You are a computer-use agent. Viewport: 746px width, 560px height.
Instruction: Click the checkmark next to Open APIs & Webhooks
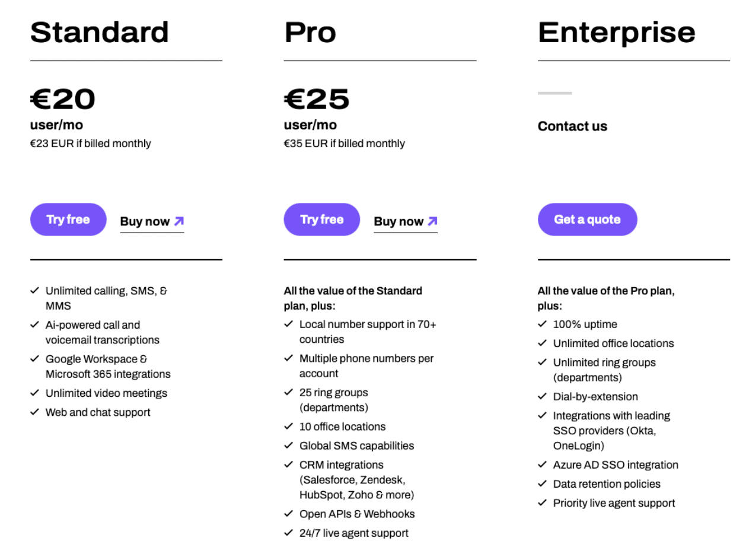pyautogui.click(x=289, y=513)
